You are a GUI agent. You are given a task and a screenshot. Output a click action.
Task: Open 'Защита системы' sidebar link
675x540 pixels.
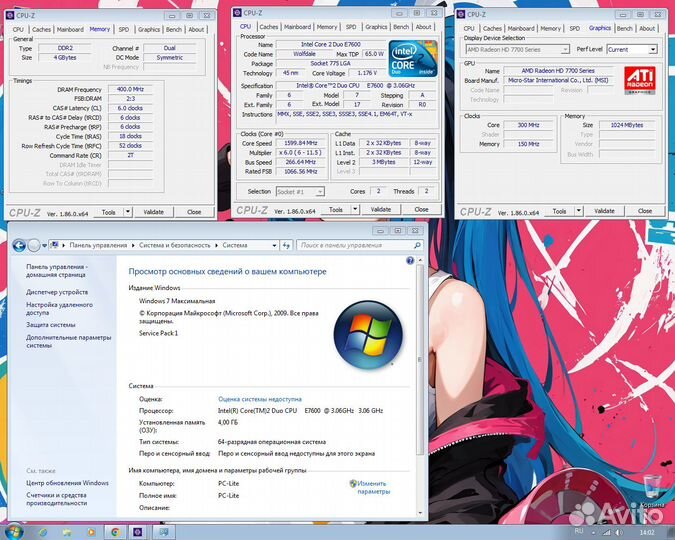50,325
